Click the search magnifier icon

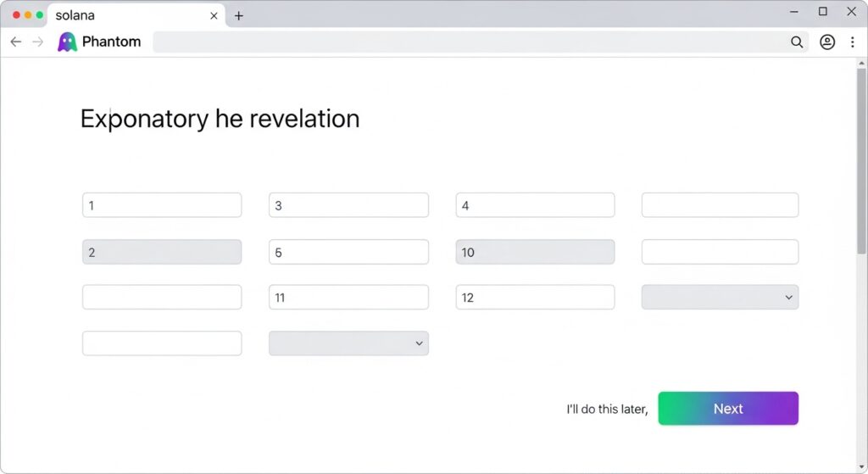coord(797,42)
